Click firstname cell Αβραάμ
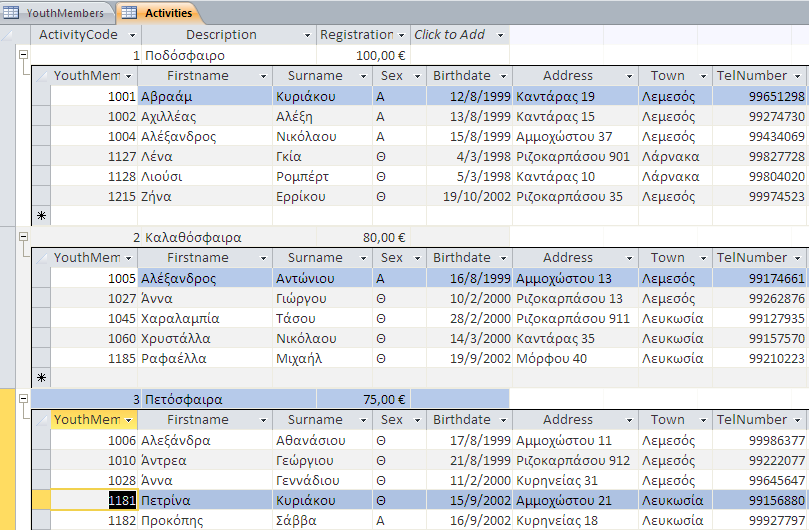The width and height of the screenshot is (809, 530). pyautogui.click(x=205, y=96)
